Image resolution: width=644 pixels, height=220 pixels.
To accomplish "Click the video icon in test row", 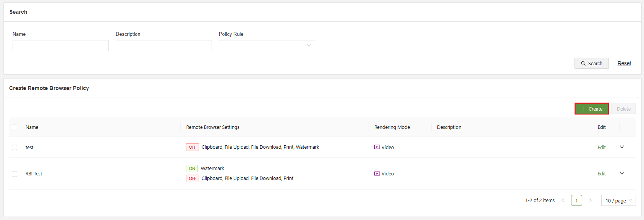I will (377, 147).
